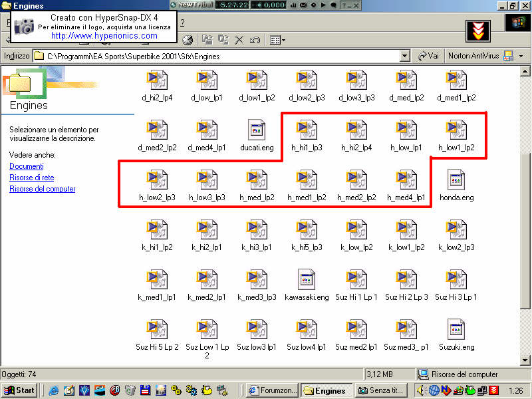Click the scrollbar up arrow
532x399 pixels.
coord(525,71)
